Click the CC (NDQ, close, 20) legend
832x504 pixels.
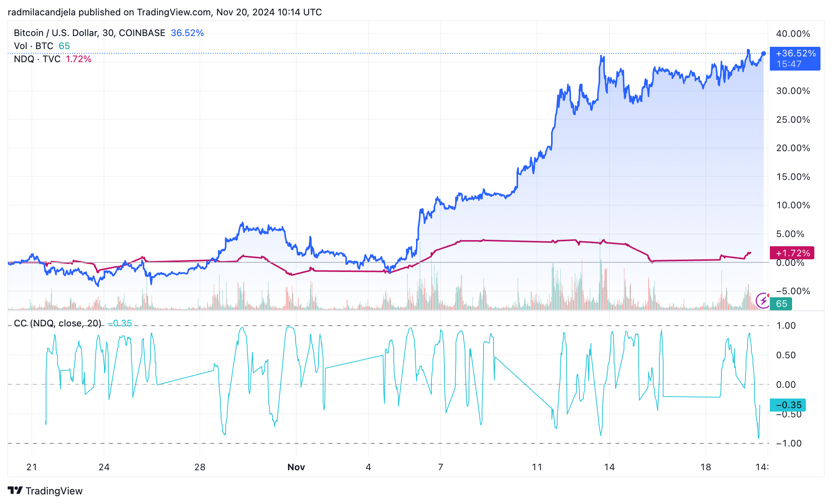(58, 323)
